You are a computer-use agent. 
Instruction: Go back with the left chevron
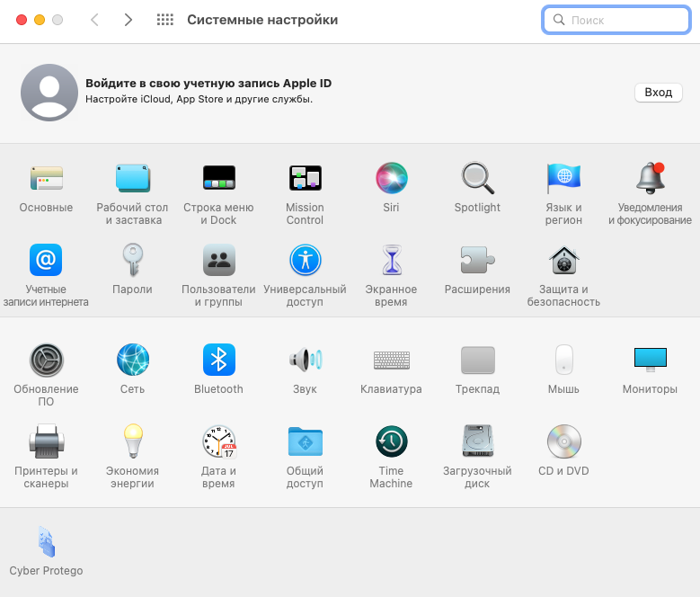(94, 20)
